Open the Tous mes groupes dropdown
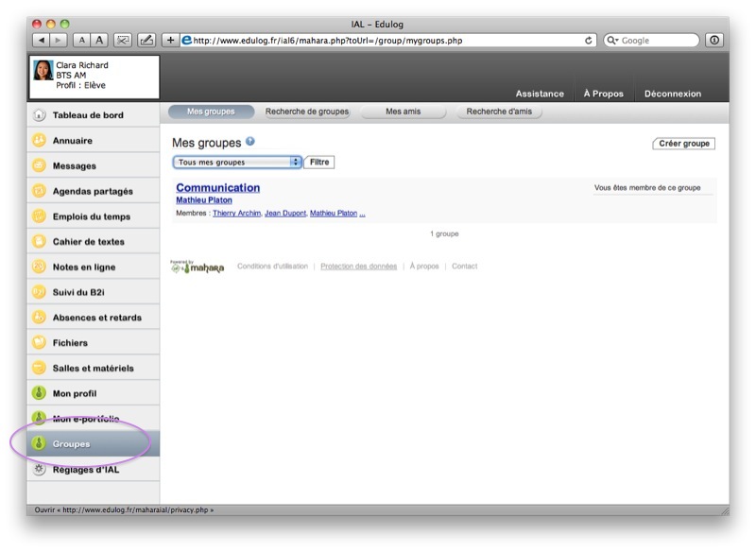This screenshot has height=552, width=756. (237, 163)
